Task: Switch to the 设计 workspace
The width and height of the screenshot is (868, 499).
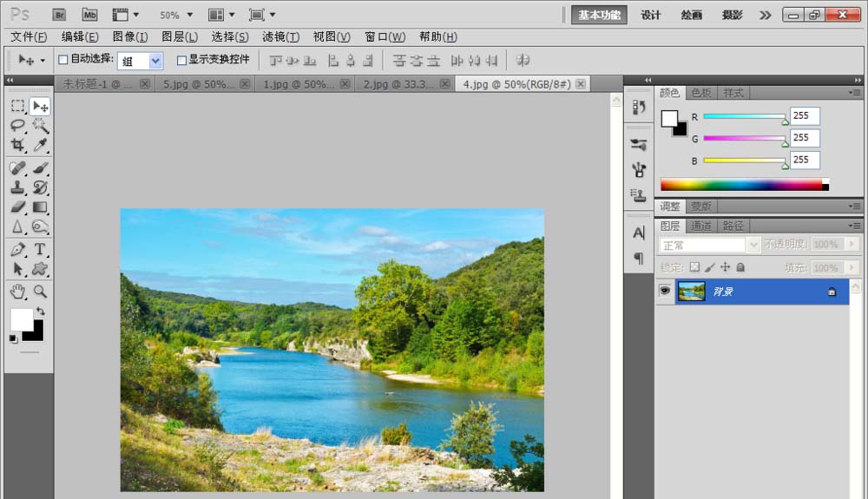Action: click(650, 15)
